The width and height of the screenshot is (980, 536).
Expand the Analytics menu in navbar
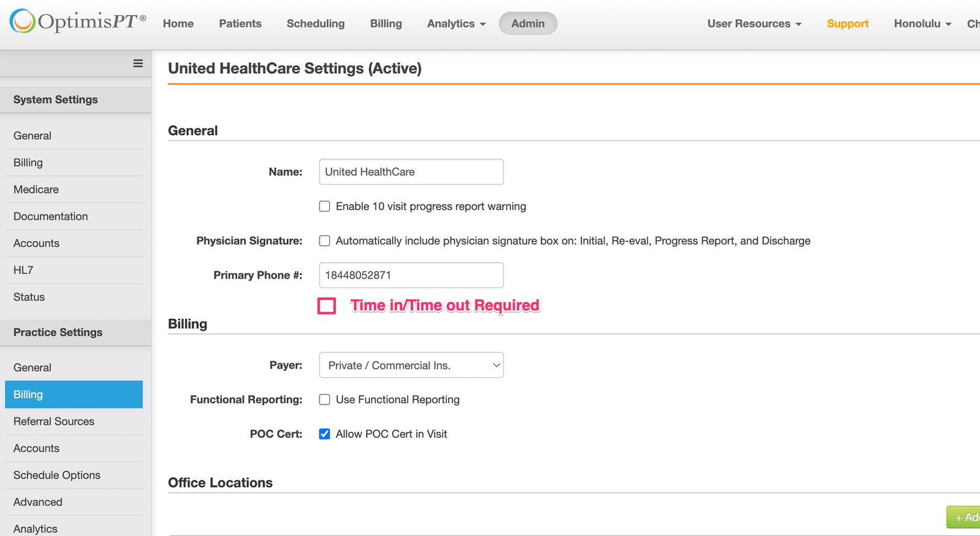click(456, 24)
